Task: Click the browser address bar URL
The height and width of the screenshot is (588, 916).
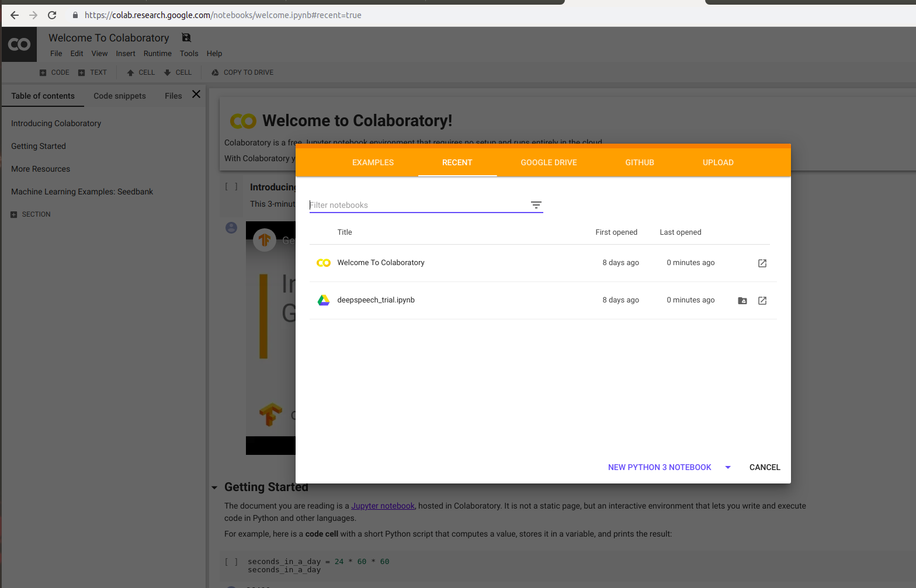Action: [x=223, y=15]
